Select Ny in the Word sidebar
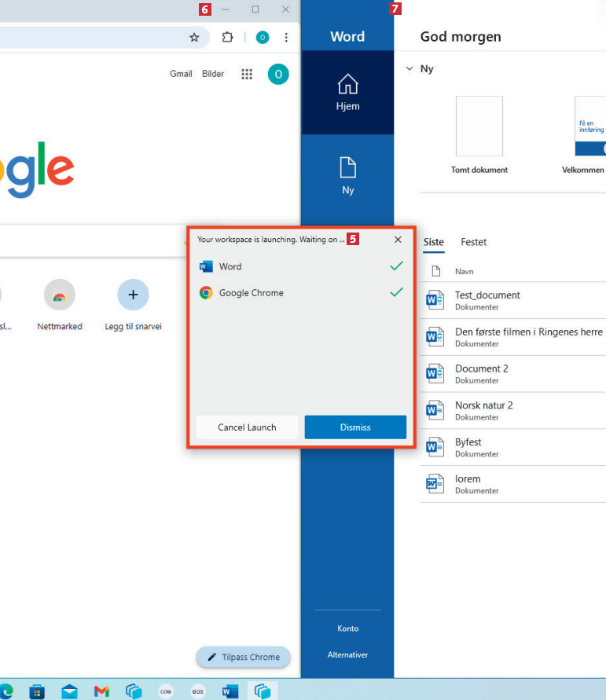This screenshot has width=606, height=700. pyautogui.click(x=347, y=176)
